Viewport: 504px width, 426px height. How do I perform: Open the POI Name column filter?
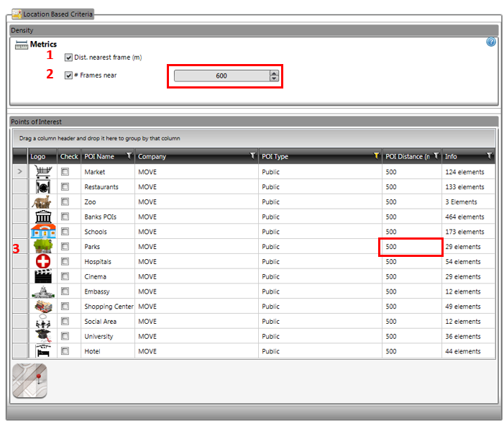129,155
